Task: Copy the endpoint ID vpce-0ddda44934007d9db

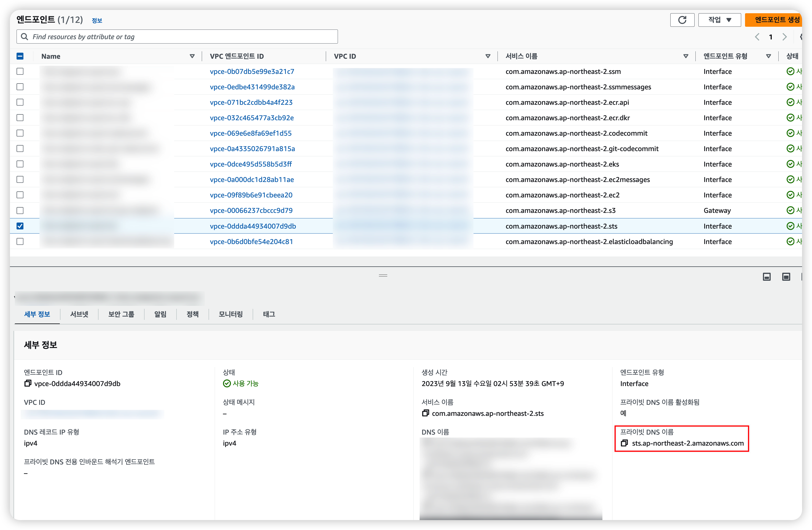Action: click(28, 383)
